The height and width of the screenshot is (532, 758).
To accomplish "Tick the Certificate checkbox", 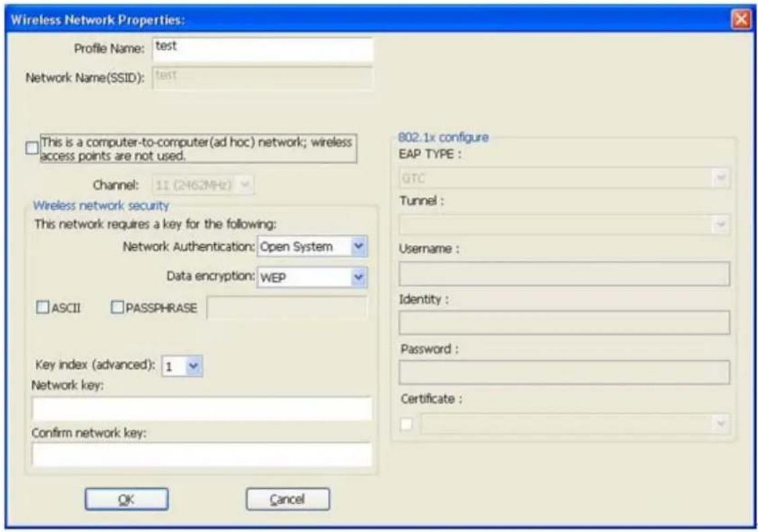I will 407,425.
